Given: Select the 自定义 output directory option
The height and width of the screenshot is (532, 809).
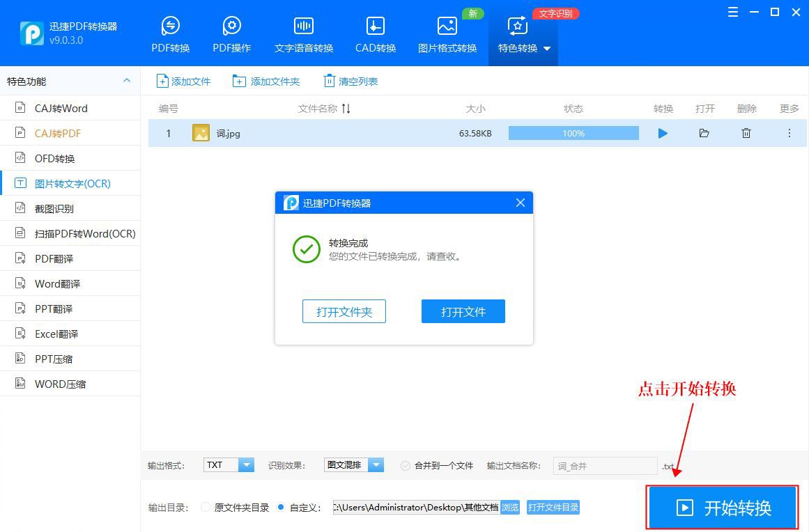Looking at the screenshot, I should point(282,508).
